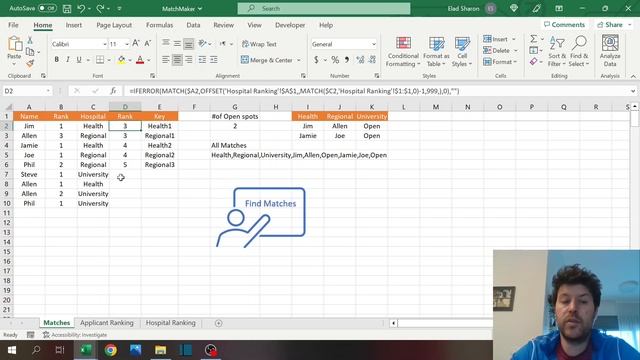
Task: Click the Comments button
Action: tap(564, 24)
